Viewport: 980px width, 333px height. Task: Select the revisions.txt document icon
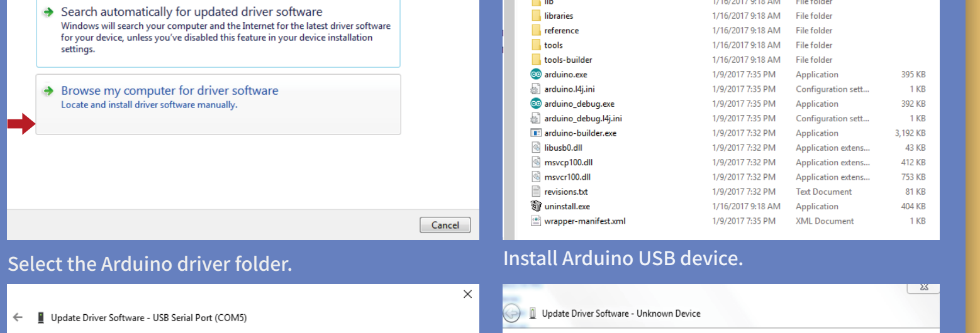(536, 192)
